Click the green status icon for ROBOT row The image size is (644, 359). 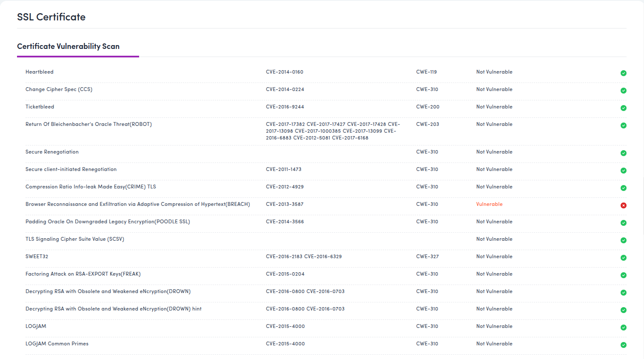coord(623,125)
